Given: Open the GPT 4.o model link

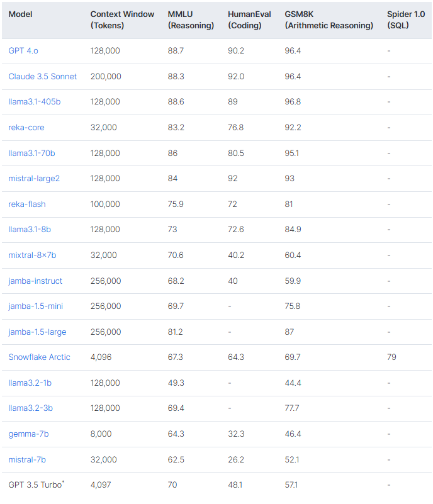Looking at the screenshot, I should click(x=23, y=50).
